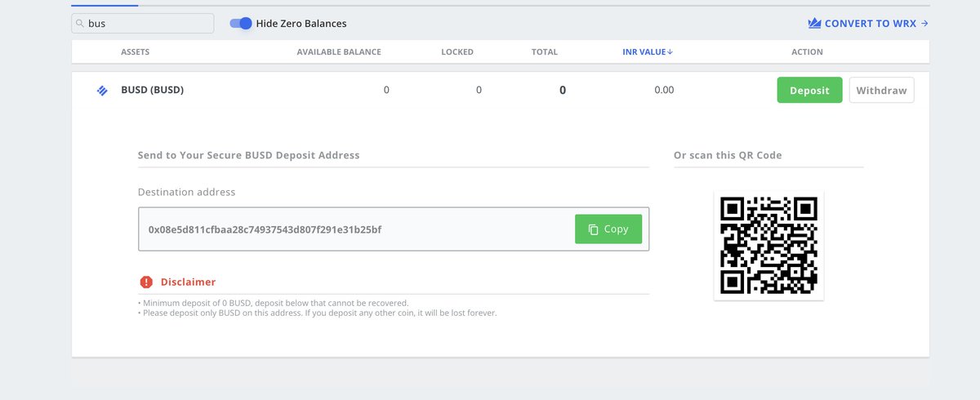Sort by the INR VALUE column header
The width and height of the screenshot is (980, 400).
648,52
